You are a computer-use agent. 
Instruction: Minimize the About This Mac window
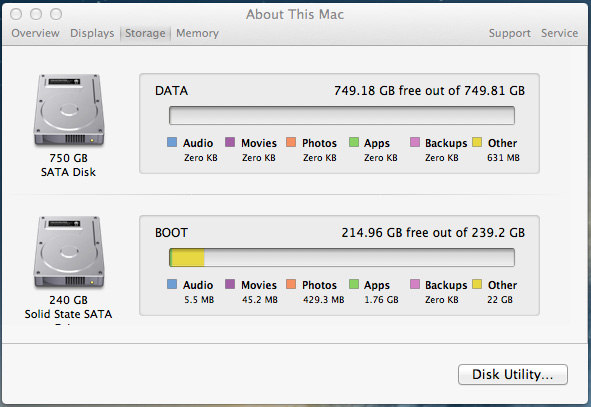click(36, 14)
